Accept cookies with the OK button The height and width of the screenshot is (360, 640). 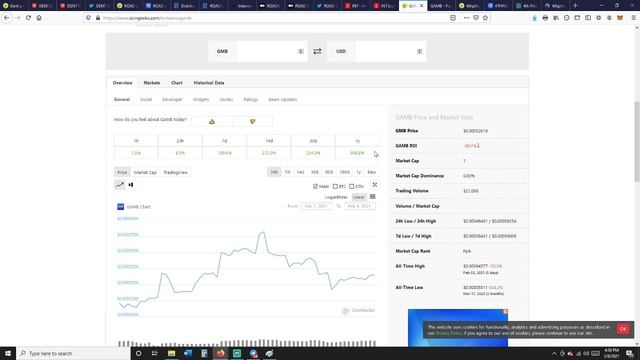[x=623, y=329]
